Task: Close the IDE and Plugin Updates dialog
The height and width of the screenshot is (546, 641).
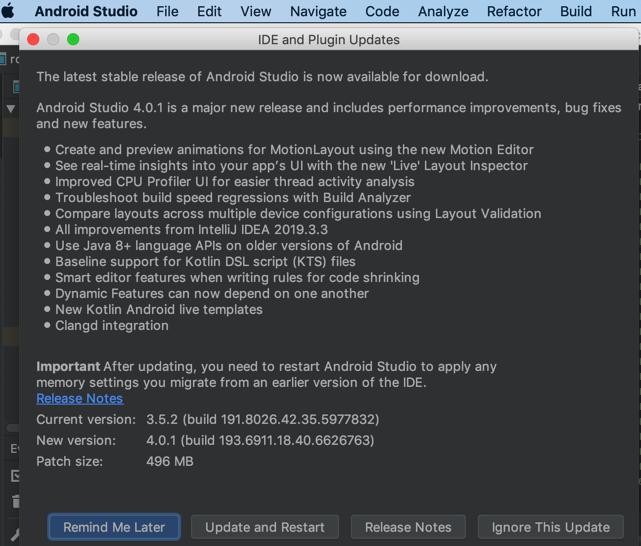Action: [x=33, y=40]
